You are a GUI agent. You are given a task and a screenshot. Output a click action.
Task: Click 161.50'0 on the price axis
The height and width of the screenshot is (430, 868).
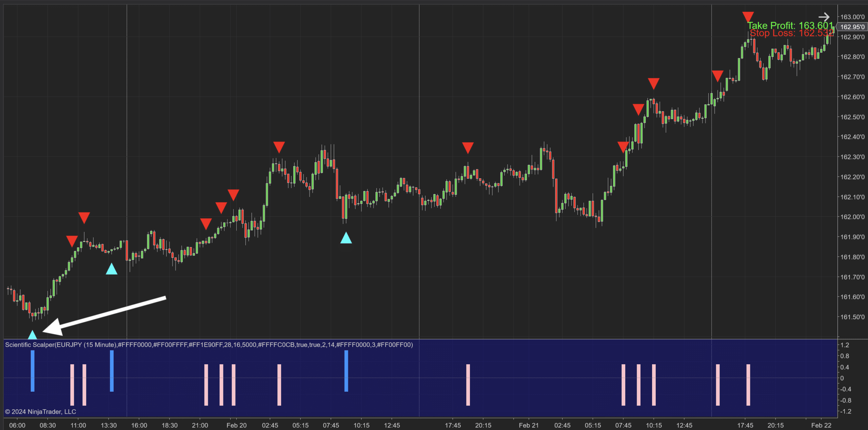click(852, 317)
